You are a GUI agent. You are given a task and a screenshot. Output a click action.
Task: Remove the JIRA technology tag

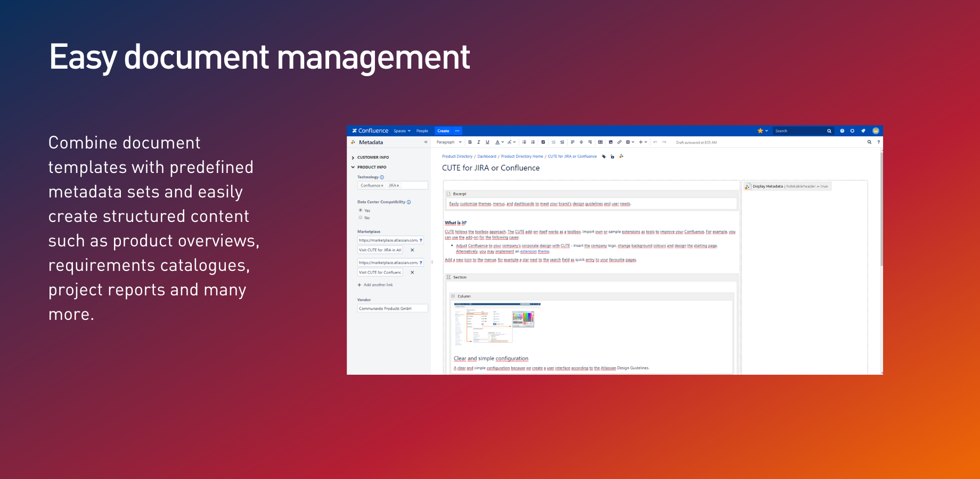tap(397, 186)
